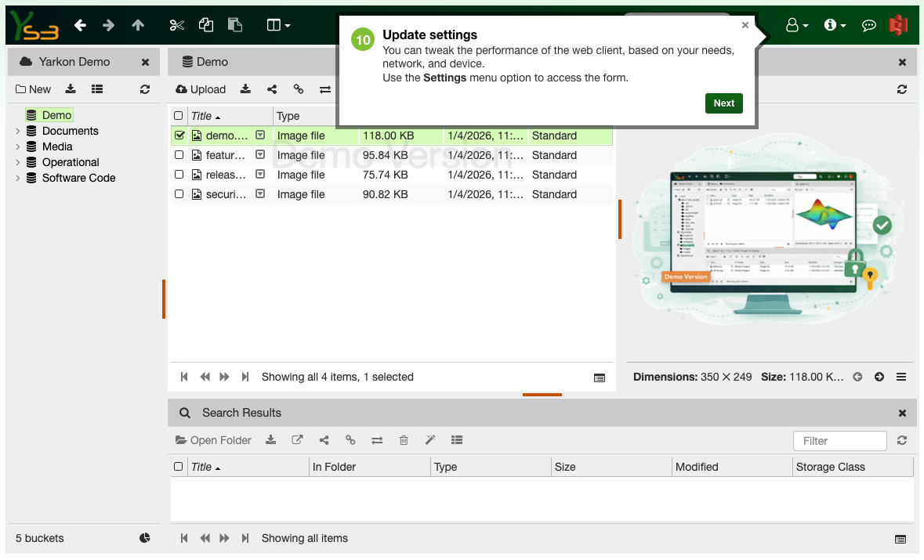Click the Refresh icon in the folder tree panel
This screenshot has height=560, width=924.
[145, 89]
